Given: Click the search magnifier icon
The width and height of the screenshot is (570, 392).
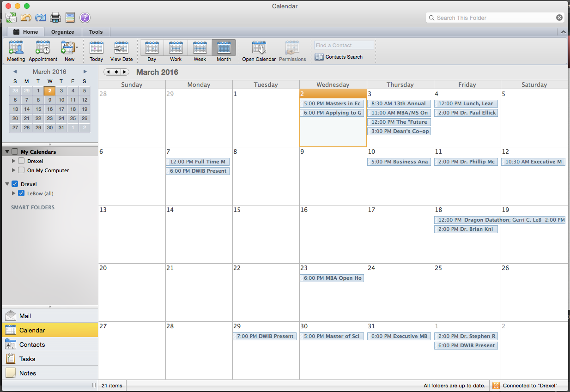Looking at the screenshot, I should [x=432, y=18].
